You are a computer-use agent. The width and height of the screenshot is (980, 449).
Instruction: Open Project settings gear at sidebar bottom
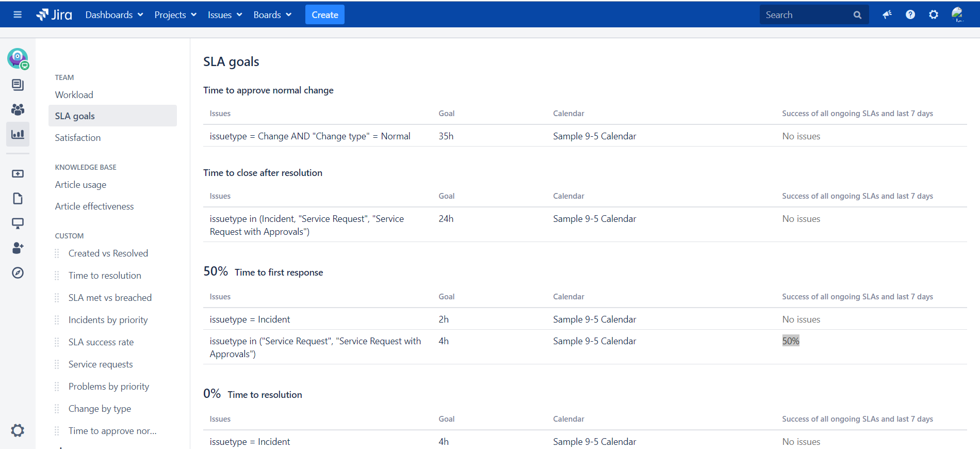tap(18, 430)
